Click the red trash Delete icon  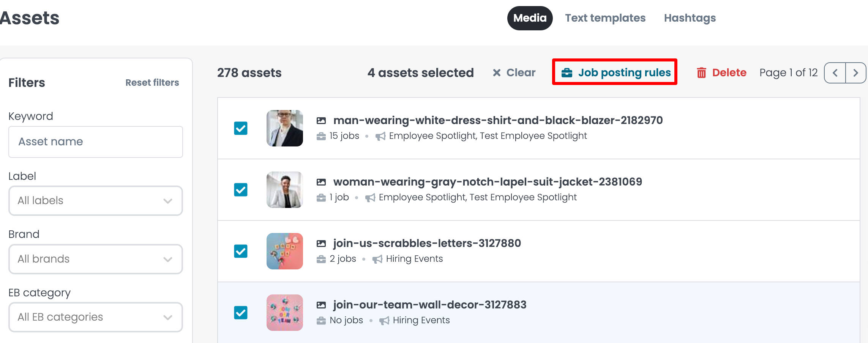pyautogui.click(x=701, y=72)
